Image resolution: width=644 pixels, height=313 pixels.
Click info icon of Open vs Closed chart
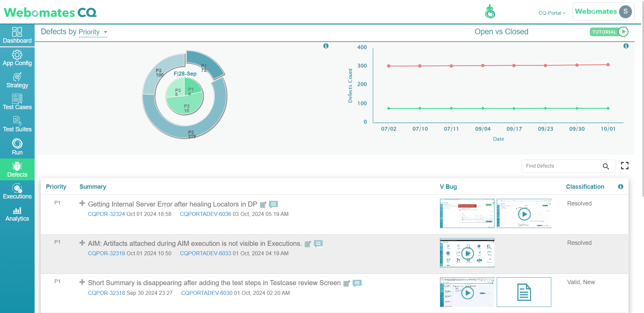(626, 46)
